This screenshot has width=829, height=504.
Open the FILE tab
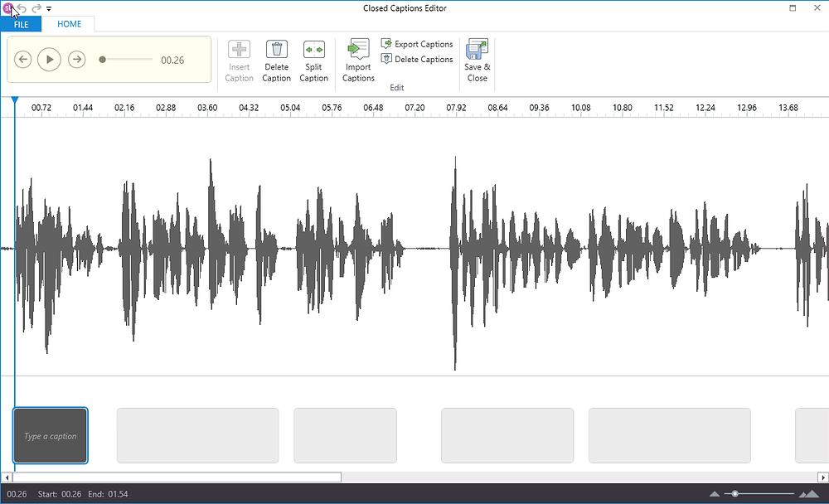(x=22, y=24)
